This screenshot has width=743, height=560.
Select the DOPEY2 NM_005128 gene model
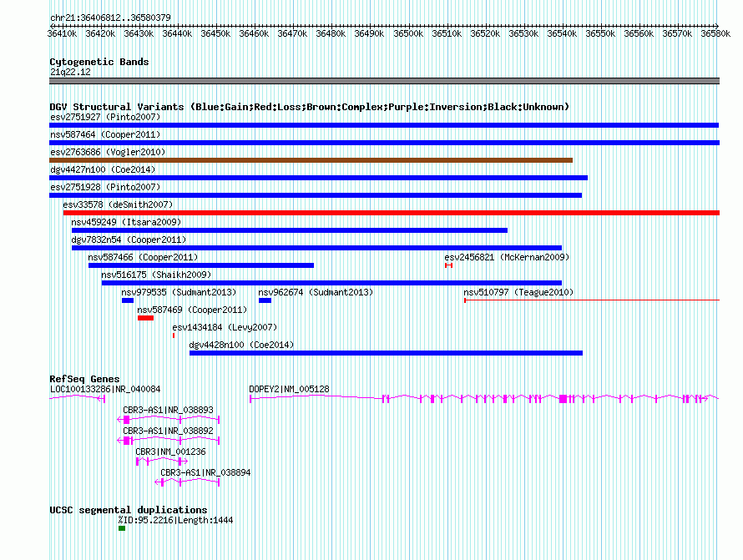484,399
